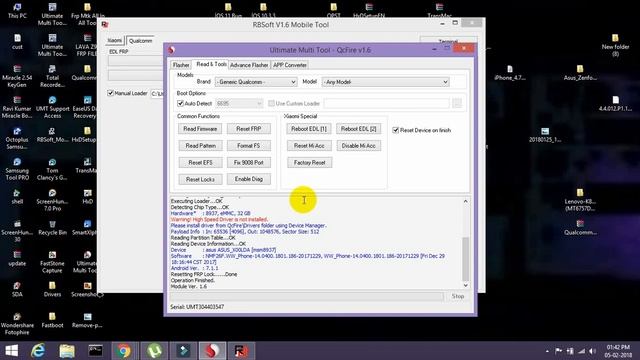Screen dimensions: 640x360
Task: Click log scrollbar thumb
Action: (465, 258)
